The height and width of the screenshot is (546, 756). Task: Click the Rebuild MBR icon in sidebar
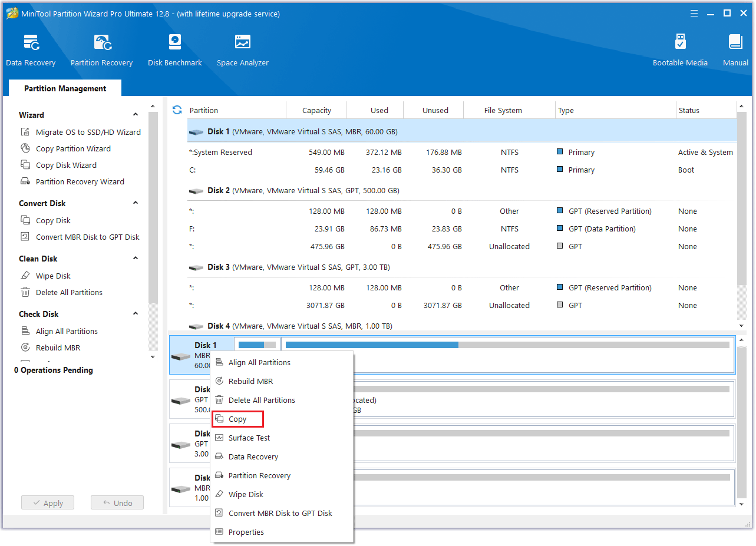[25, 348]
